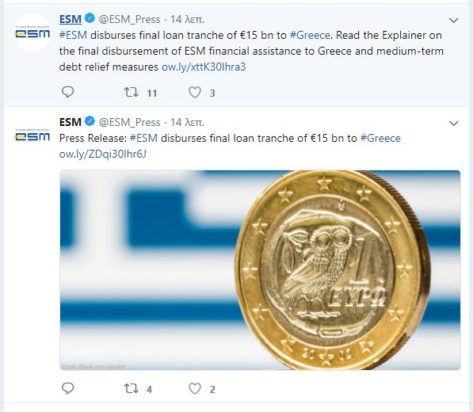Like the Press Release tweet with 2 likes
This screenshot has height=412, width=473.
[x=195, y=389]
